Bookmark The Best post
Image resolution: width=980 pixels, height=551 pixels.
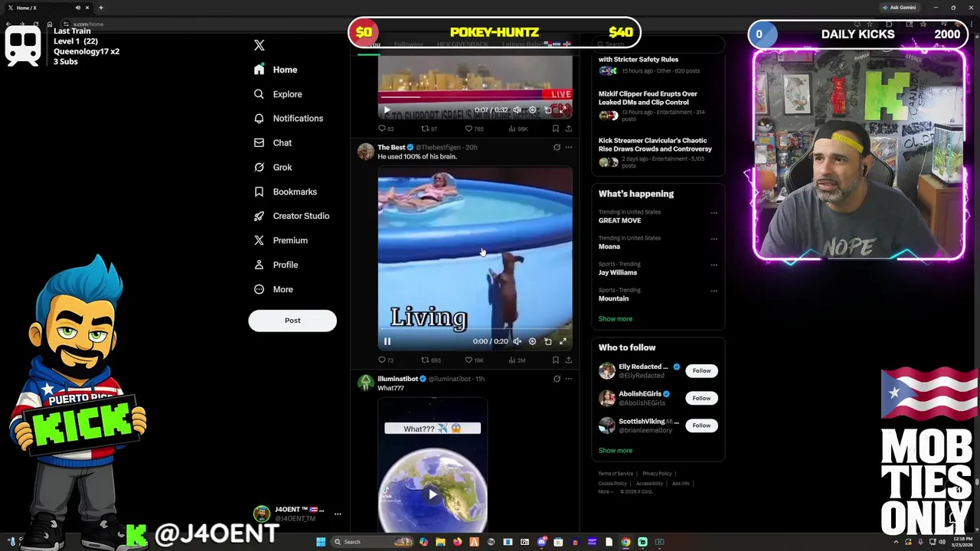556,360
